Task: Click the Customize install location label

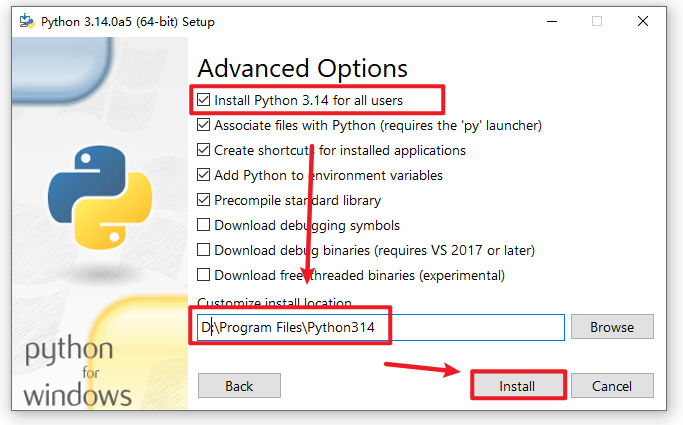Action: pos(274,302)
